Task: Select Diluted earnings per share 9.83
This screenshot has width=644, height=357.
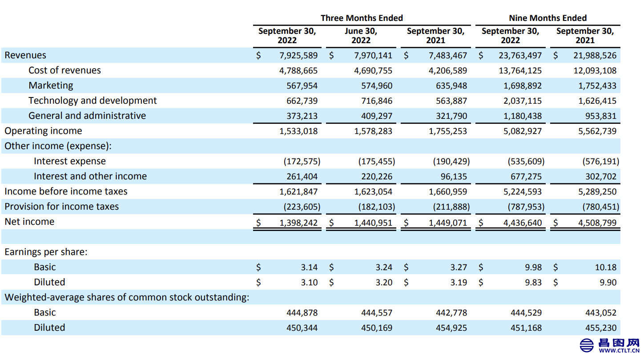Action: (533, 283)
